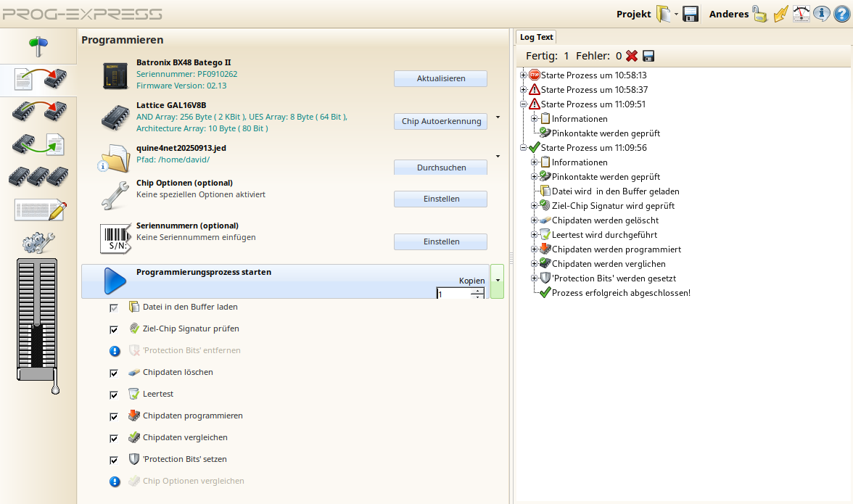Click the info icon in top toolbar
Viewport: 853px width, 504px height.
click(821, 14)
